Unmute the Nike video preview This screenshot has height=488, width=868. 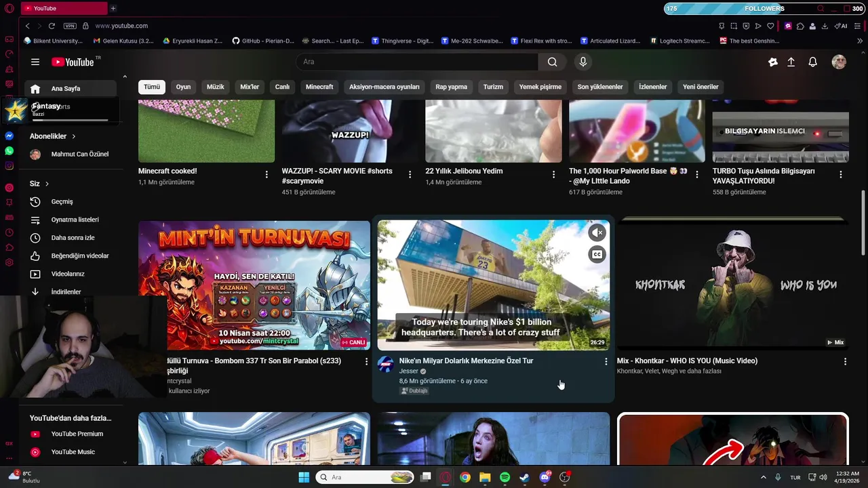[597, 233]
